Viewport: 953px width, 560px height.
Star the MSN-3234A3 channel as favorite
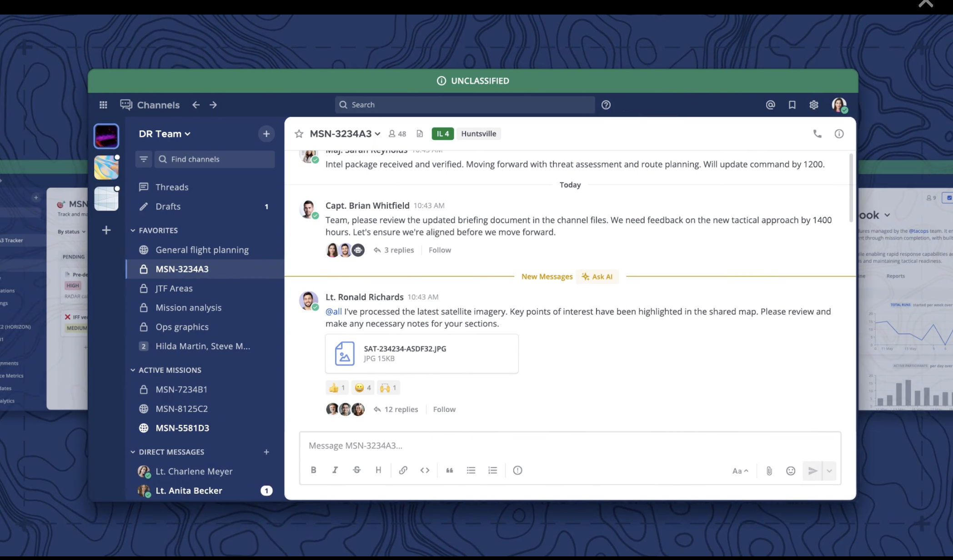coord(299,134)
